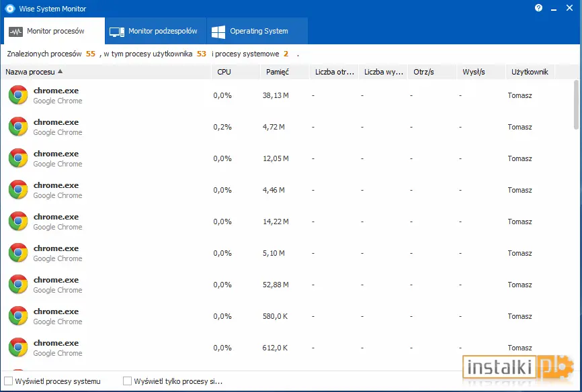Select the 14,22 M memory value

[276, 222]
